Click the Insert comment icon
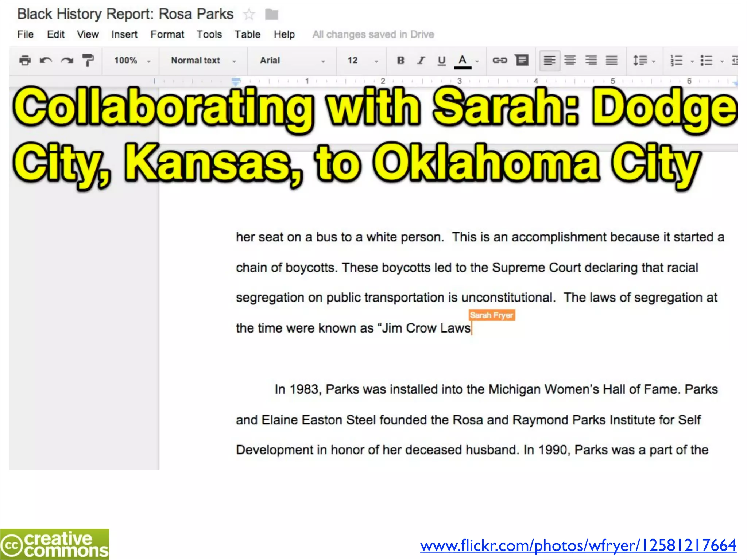Image resolution: width=747 pixels, height=560 pixels. (x=522, y=60)
